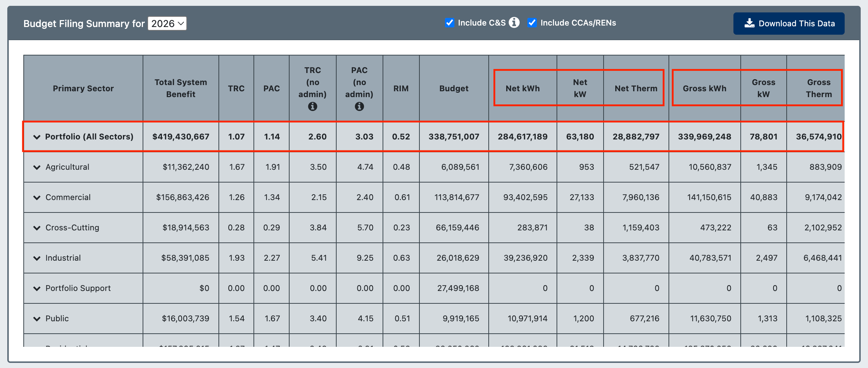Open the 2026 year dropdown
Viewport: 868px width, 368px height.
[167, 23]
